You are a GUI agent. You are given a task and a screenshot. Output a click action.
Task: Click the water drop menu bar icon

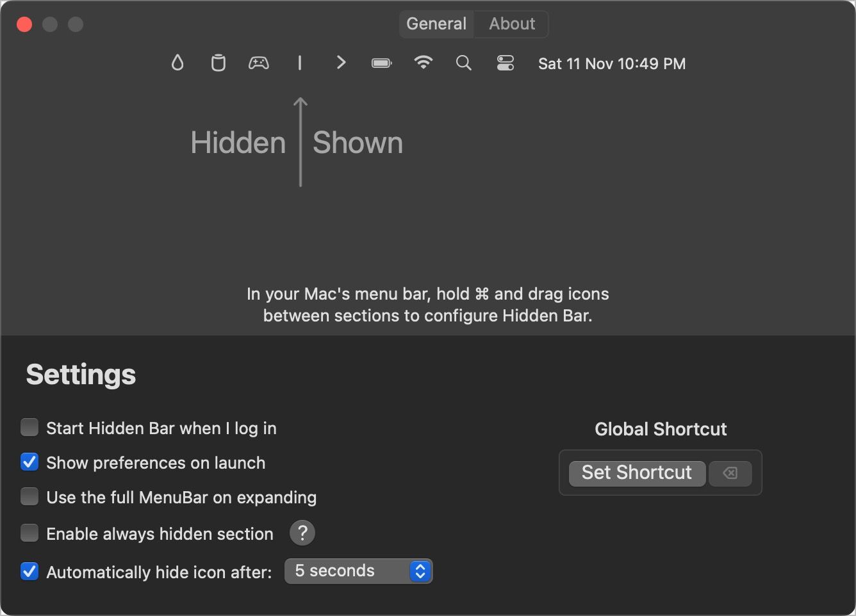coord(177,63)
